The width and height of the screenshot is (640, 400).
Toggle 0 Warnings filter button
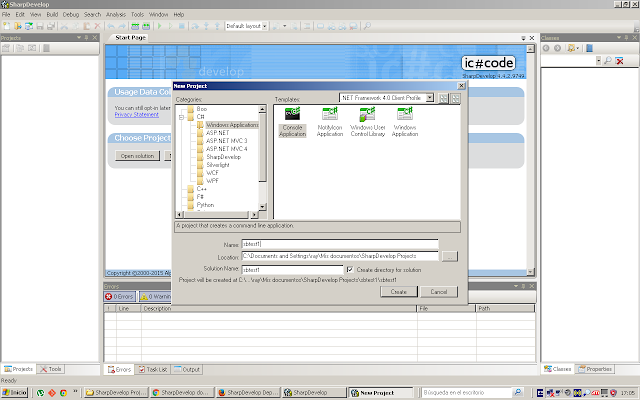coord(155,297)
